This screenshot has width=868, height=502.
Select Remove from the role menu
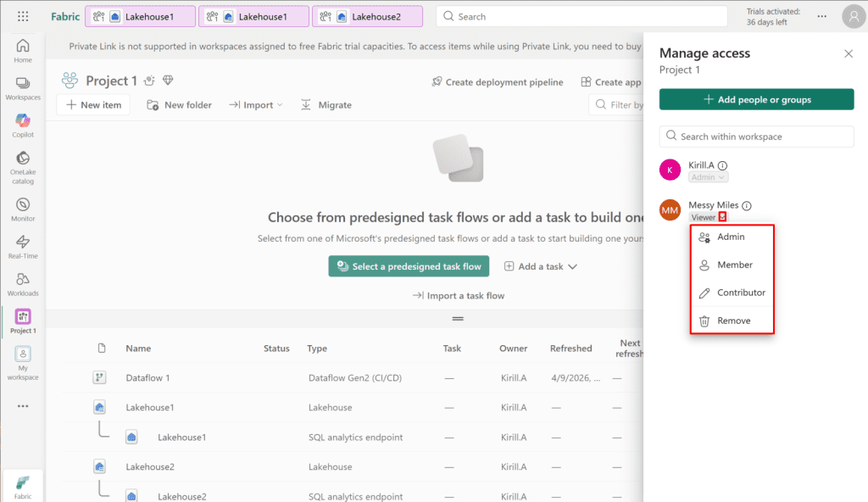pyautogui.click(x=733, y=321)
